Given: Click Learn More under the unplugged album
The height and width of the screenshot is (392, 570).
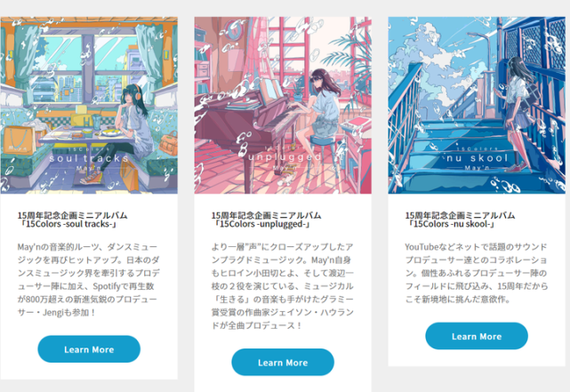Looking at the screenshot, I should tap(283, 362).
